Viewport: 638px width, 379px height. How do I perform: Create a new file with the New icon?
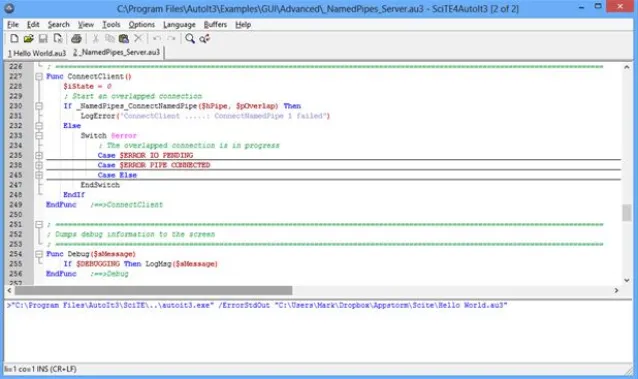point(14,39)
